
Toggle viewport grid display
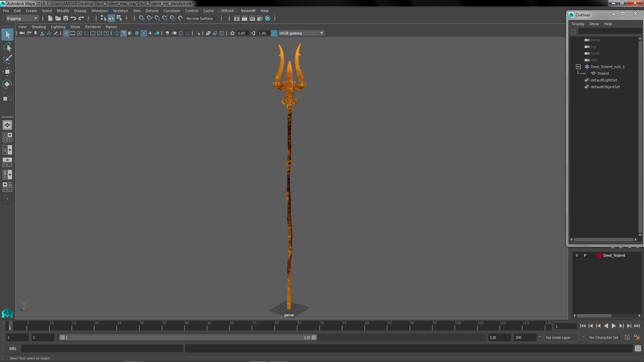coord(66,33)
